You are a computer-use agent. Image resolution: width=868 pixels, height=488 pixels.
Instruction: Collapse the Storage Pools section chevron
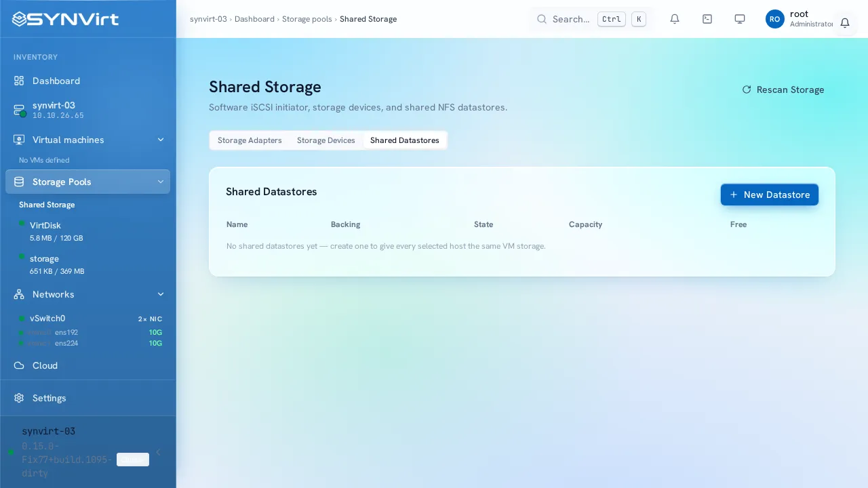tap(161, 182)
